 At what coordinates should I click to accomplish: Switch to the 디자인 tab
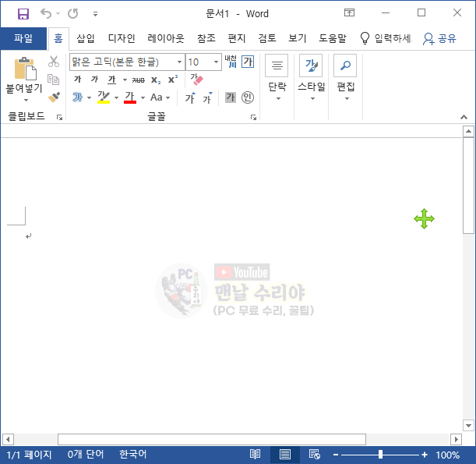pos(122,38)
